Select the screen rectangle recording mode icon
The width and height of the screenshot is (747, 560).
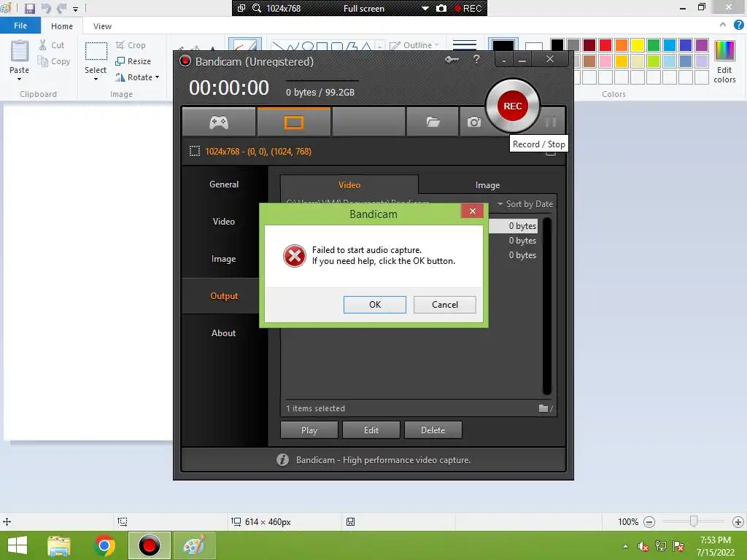click(293, 122)
